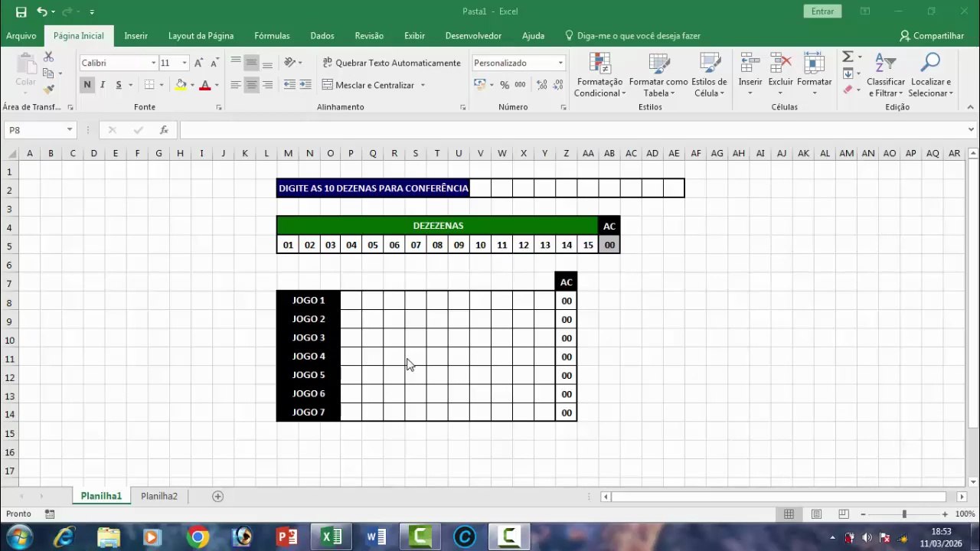Click the Save icon in the title bar
The height and width of the screenshot is (551, 980).
[21, 11]
